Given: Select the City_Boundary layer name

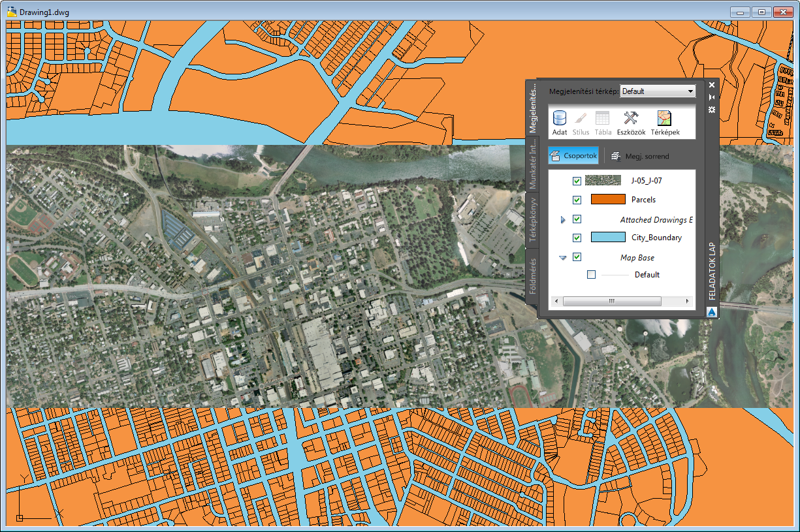Looking at the screenshot, I should (x=656, y=238).
